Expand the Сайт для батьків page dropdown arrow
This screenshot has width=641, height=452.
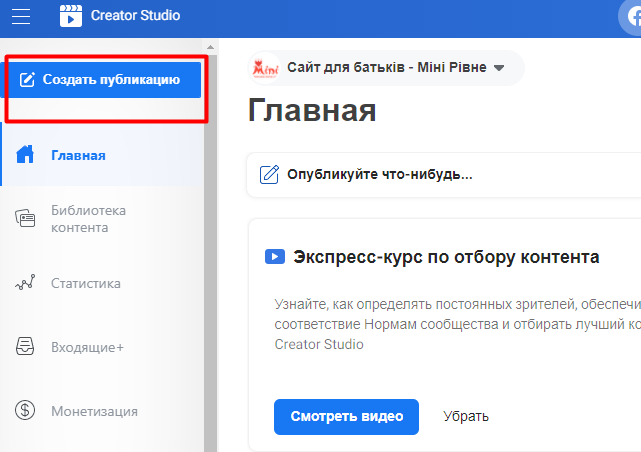click(x=500, y=68)
